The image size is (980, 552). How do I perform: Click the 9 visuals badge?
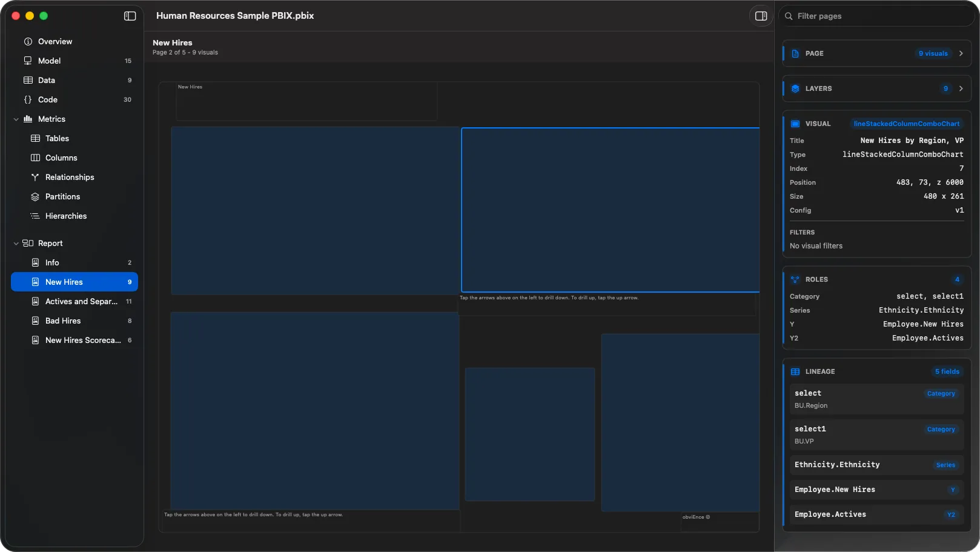[x=933, y=53]
